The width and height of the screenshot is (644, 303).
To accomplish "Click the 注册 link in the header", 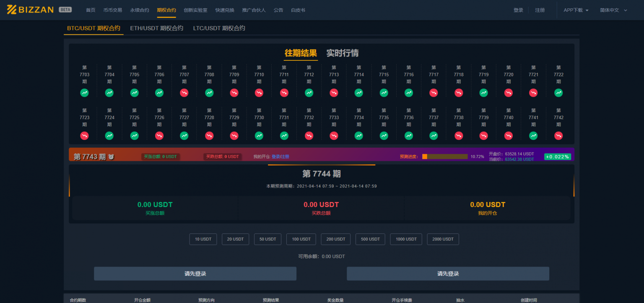I will point(540,10).
